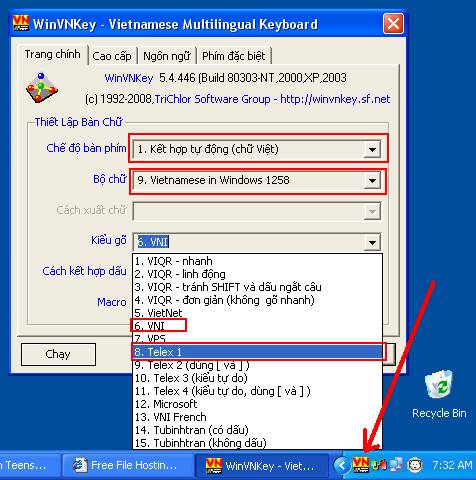
Task: Click the tray expand arrow in taskbar
Action: pos(341,465)
